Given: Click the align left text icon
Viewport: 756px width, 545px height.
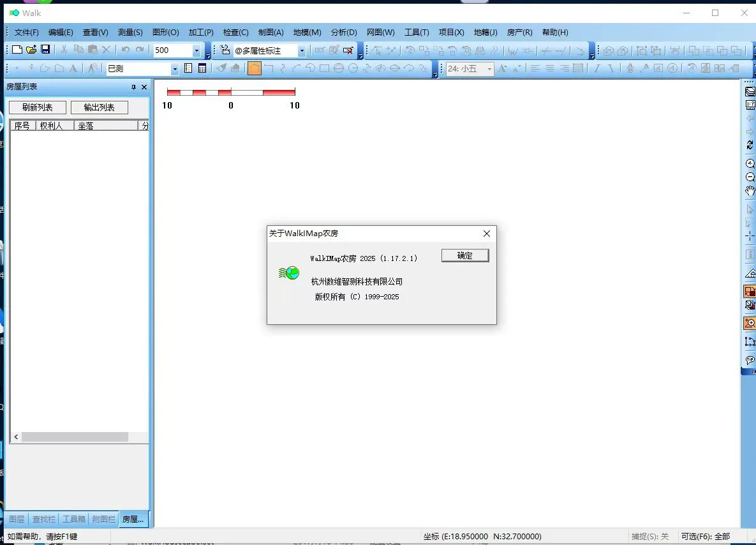Looking at the screenshot, I should click(x=535, y=68).
